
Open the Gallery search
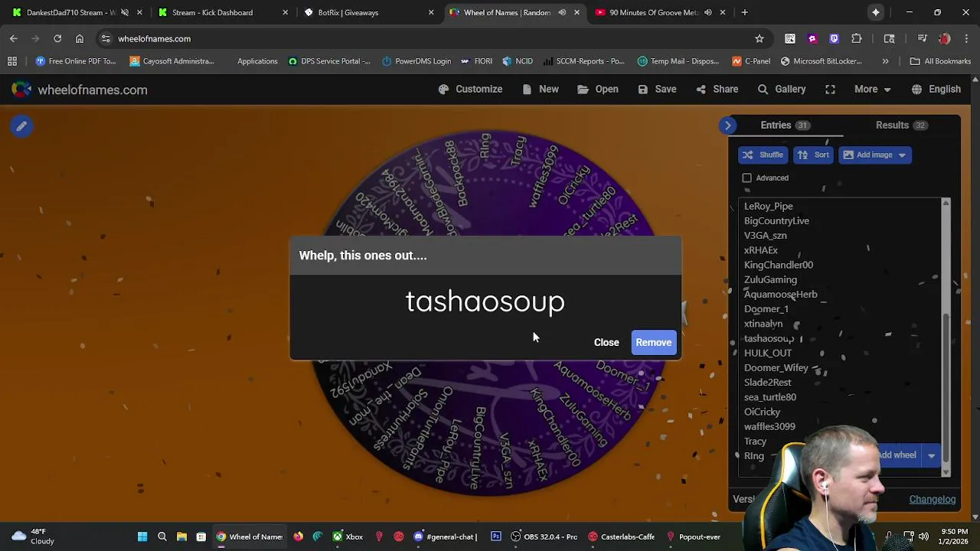[x=782, y=90]
